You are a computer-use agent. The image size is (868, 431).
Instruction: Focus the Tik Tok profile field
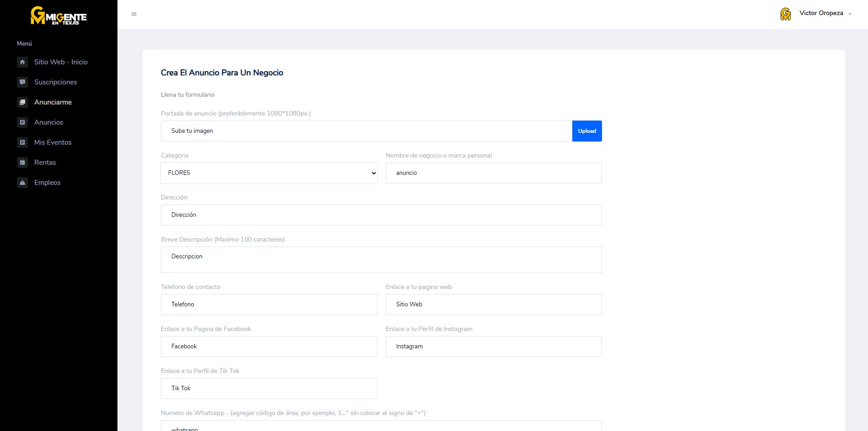point(269,389)
